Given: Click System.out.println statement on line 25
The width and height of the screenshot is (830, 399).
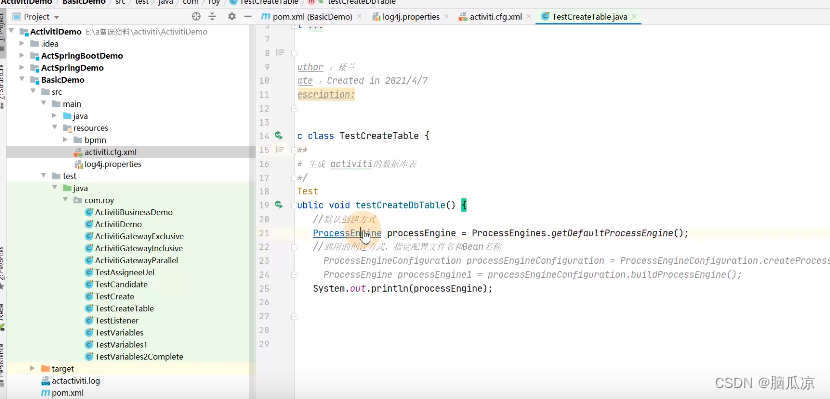Looking at the screenshot, I should 403,288.
